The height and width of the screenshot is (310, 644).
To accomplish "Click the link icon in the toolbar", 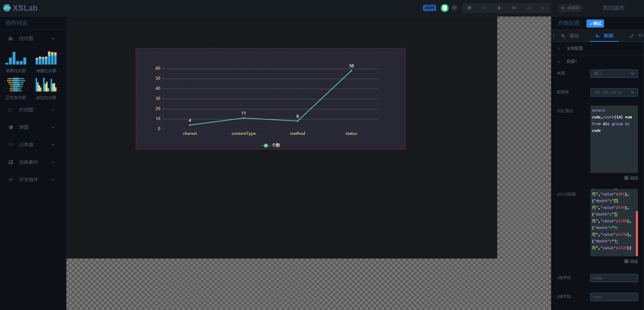I will pyautogui.click(x=529, y=8).
